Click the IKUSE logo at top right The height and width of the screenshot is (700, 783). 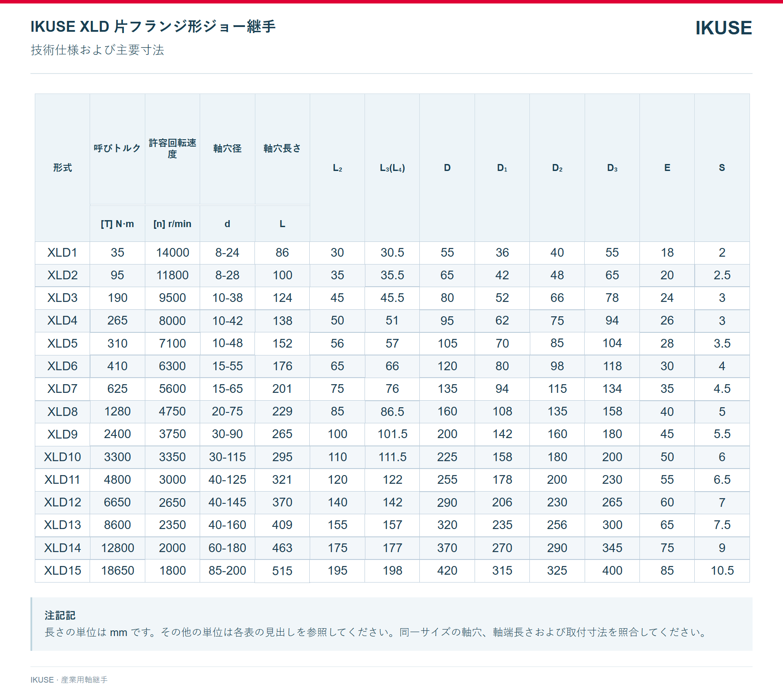click(723, 28)
